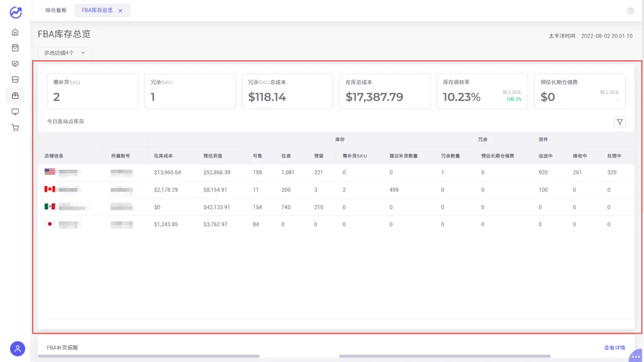
Task: Click the $52,866.39 value cell
Action: pyautogui.click(x=216, y=172)
